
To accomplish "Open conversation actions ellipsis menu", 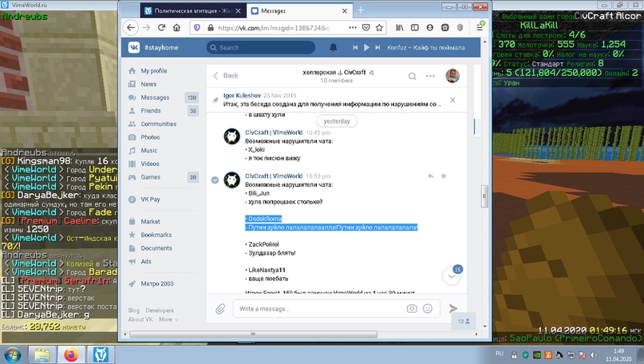I will (x=430, y=76).
